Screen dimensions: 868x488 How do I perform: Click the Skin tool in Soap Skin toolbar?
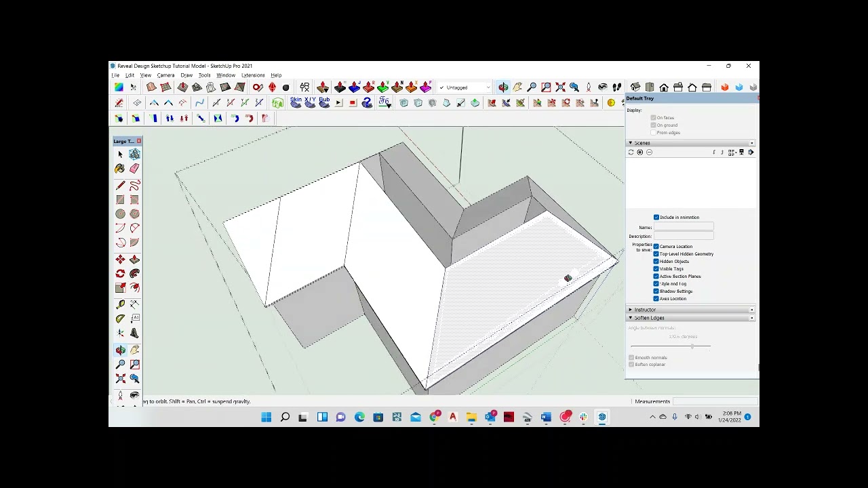pos(296,102)
